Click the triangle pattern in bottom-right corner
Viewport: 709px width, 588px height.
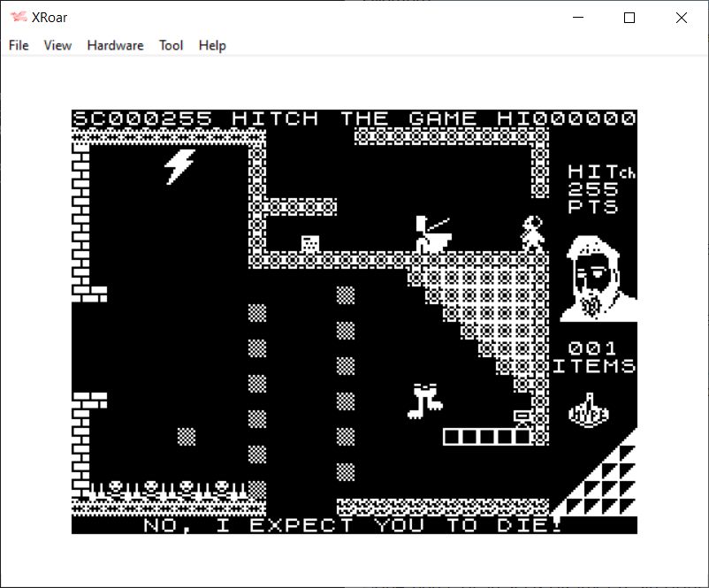pyautogui.click(x=604, y=482)
